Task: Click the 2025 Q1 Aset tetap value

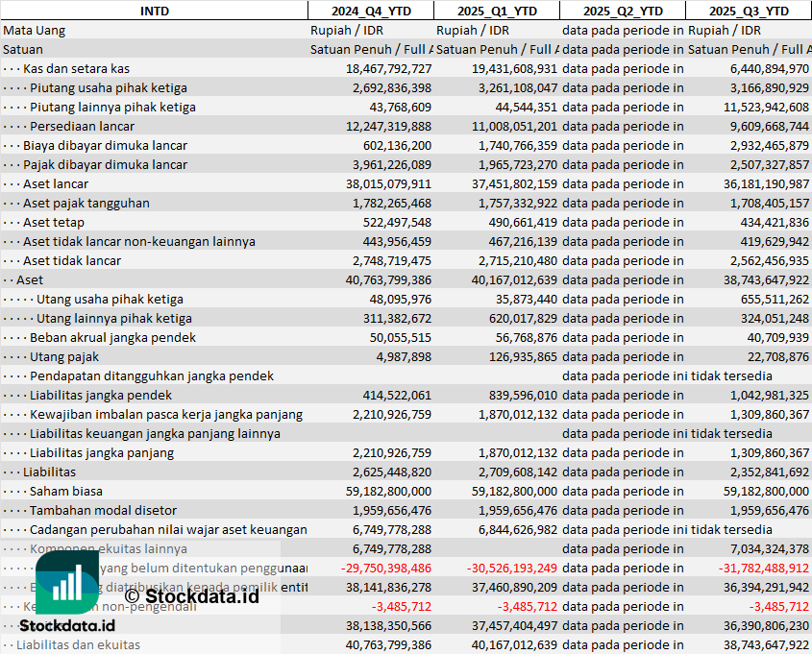Action: coord(523,223)
